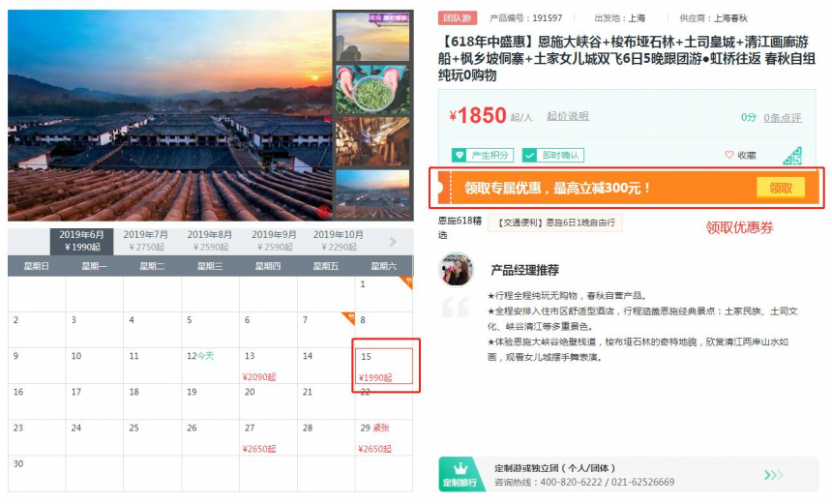Screen dimensions: 832x504
Task: Open the green QR code icon
Action: tap(792, 156)
